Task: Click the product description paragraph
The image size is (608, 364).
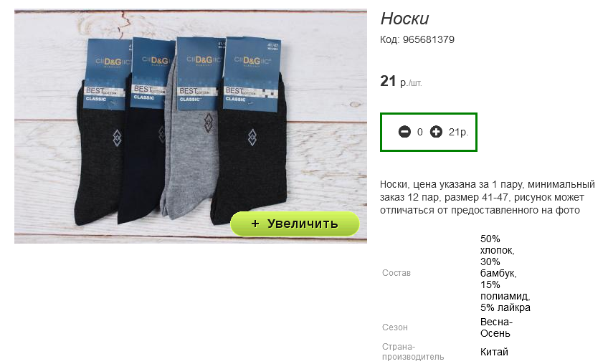Action: 487,197
